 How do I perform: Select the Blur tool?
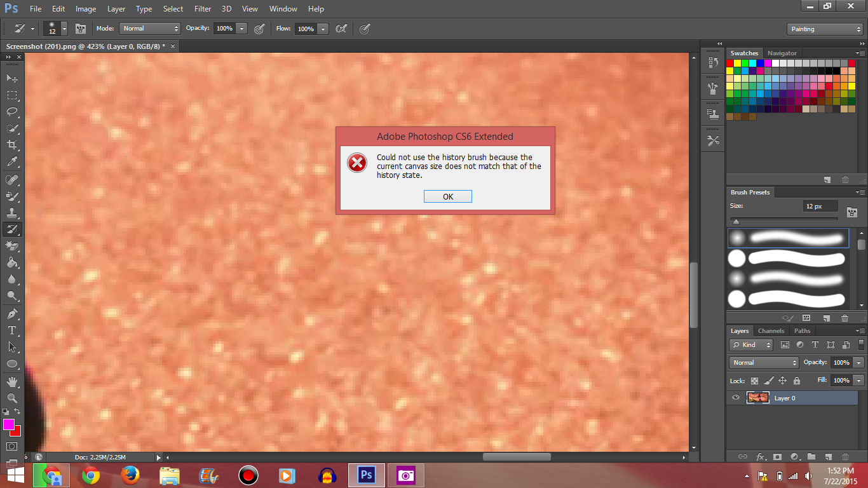pos(12,279)
